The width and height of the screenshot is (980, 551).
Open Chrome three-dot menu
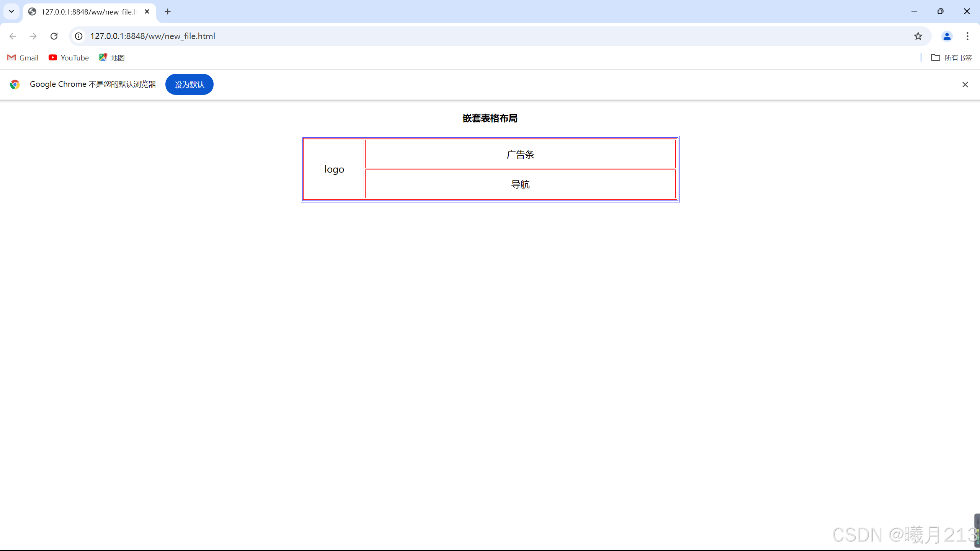click(x=967, y=36)
